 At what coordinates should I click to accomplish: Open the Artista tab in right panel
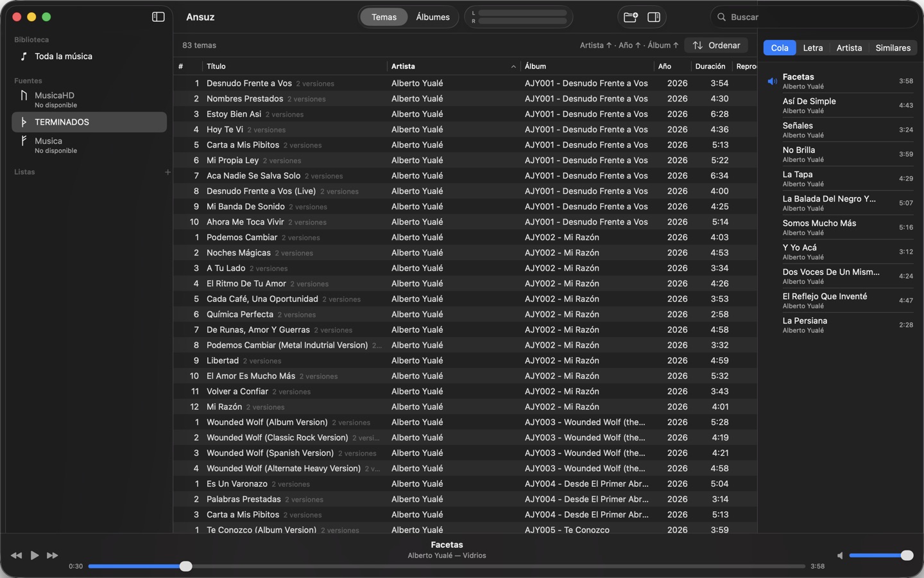tap(849, 48)
